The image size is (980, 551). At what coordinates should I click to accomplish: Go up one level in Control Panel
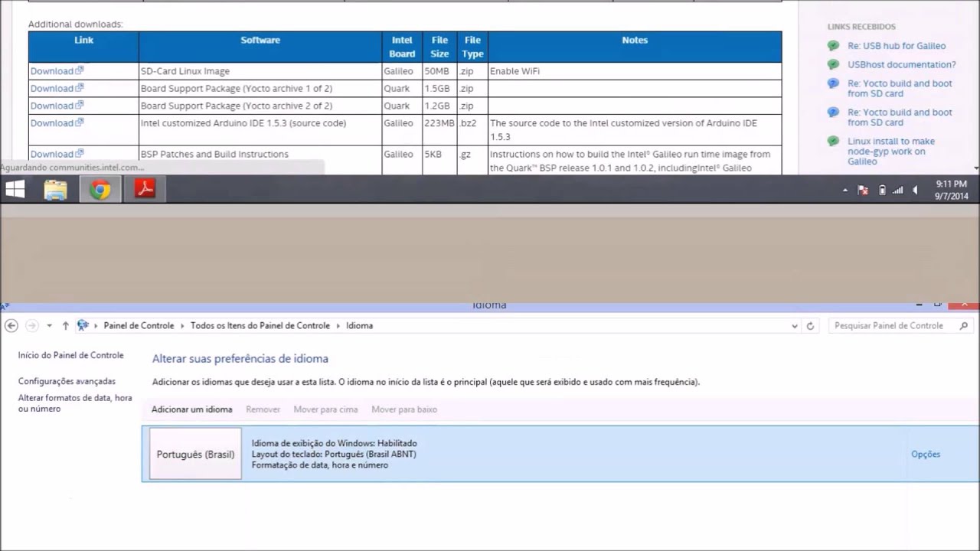point(66,326)
